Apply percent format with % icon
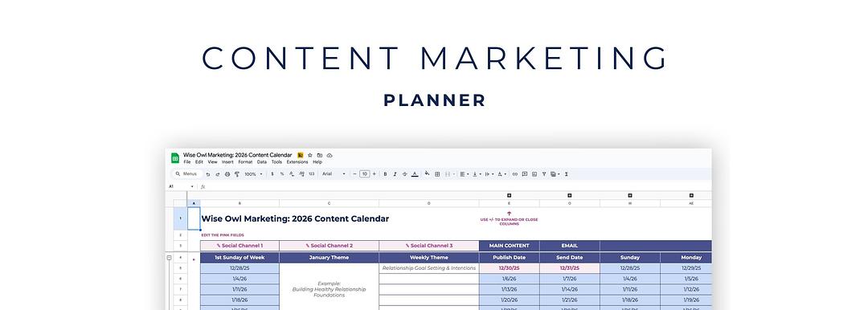The width and height of the screenshot is (868, 310). point(282,173)
